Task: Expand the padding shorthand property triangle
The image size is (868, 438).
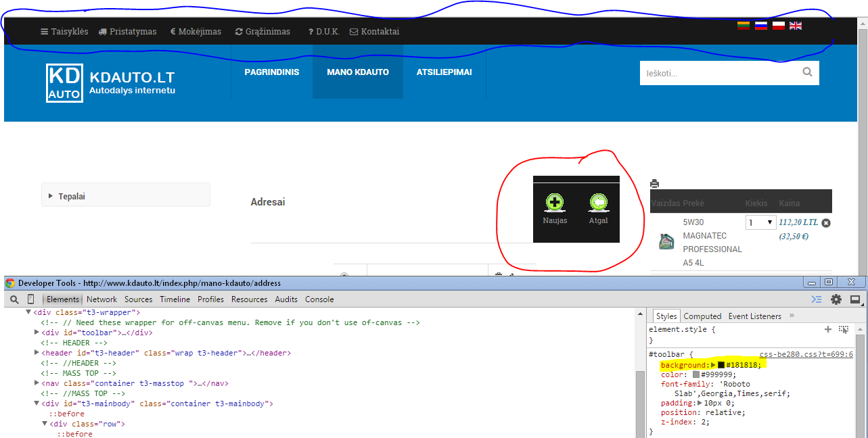Action: pos(700,403)
